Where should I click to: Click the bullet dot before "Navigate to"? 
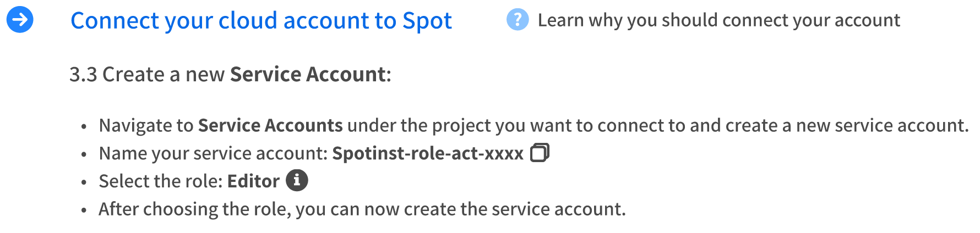coord(84,127)
